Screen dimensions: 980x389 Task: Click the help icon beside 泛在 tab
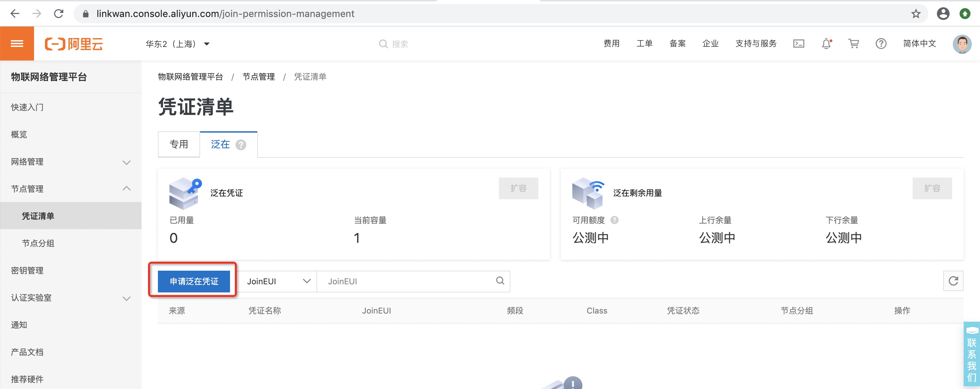pos(241,145)
